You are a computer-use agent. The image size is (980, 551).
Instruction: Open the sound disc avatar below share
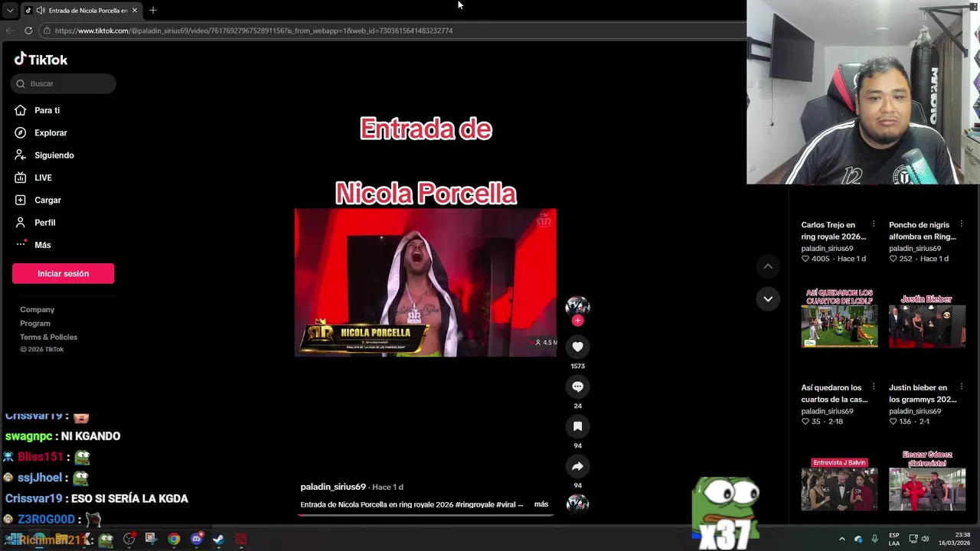click(x=577, y=503)
